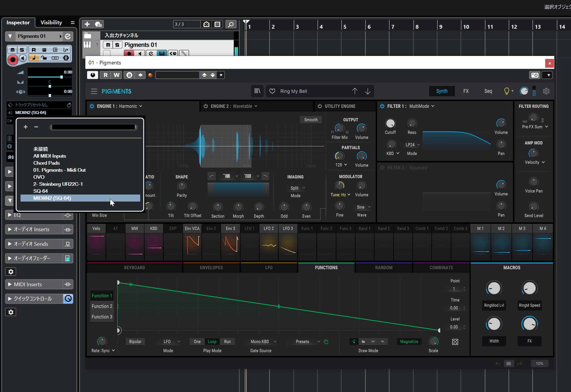Open the Pigments preset library browser icon

(x=257, y=91)
